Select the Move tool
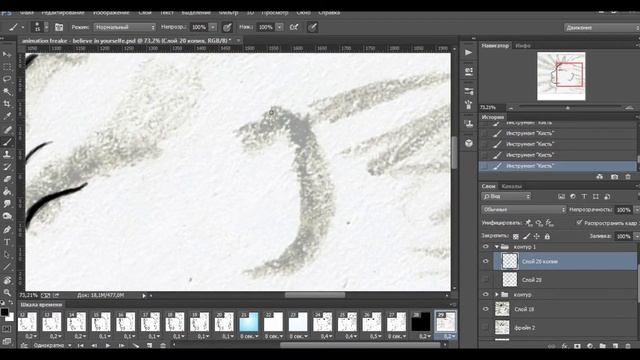Viewport: 640px width, 360px height. tap(7, 54)
